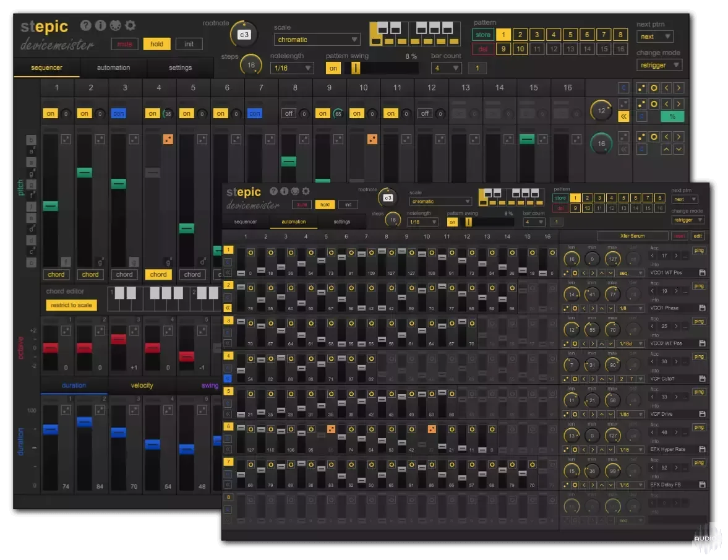Shift all lanes left with the top arrow
Screen dimensions: 728x560
pos(666,88)
